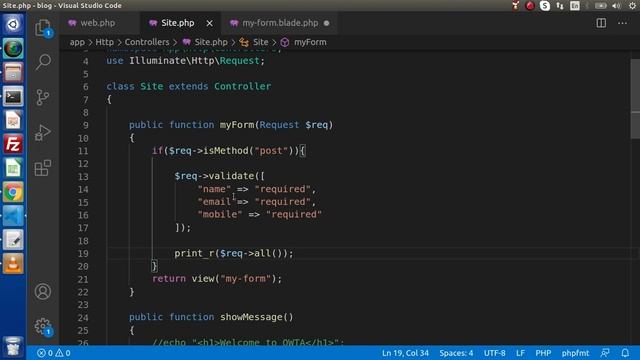The image size is (640, 360).
Task: Click the myForm function declaration line
Action: [231, 125]
